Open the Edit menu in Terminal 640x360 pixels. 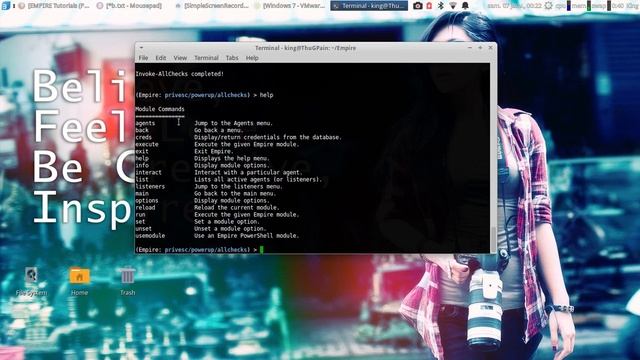pos(161,58)
